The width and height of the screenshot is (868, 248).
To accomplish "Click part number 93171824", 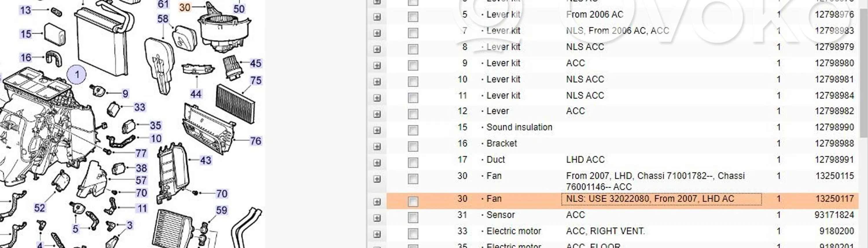I will click(x=834, y=215).
